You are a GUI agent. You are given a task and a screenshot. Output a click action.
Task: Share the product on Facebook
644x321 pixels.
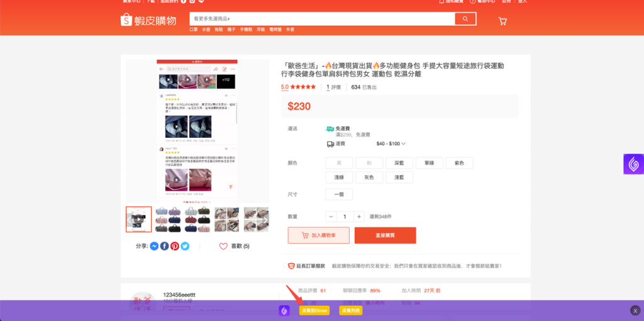pyautogui.click(x=165, y=246)
